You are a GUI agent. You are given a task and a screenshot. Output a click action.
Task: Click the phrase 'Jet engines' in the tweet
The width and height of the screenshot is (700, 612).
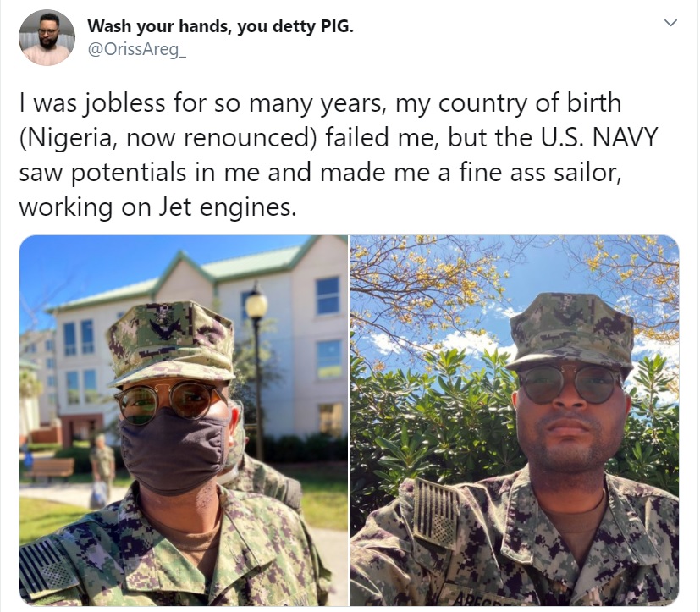pos(228,207)
